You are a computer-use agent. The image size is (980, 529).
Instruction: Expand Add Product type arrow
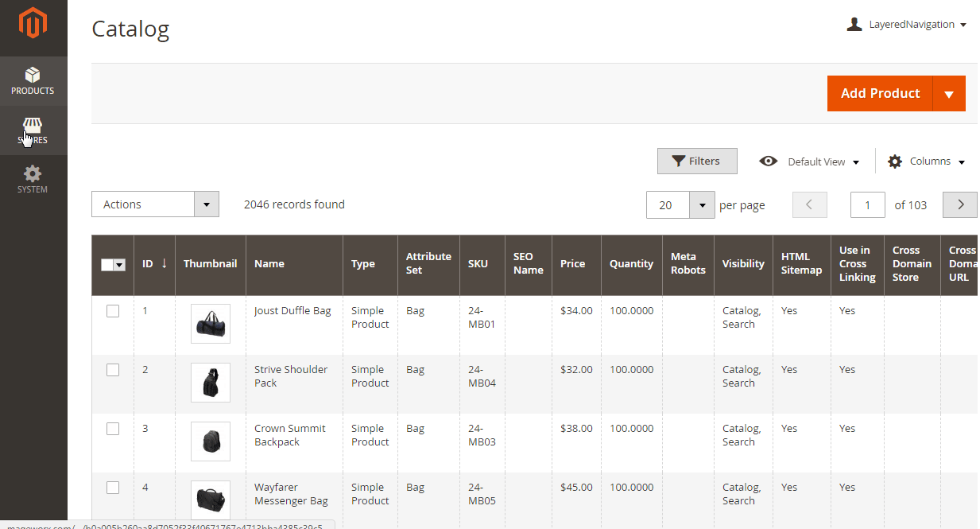tap(948, 94)
